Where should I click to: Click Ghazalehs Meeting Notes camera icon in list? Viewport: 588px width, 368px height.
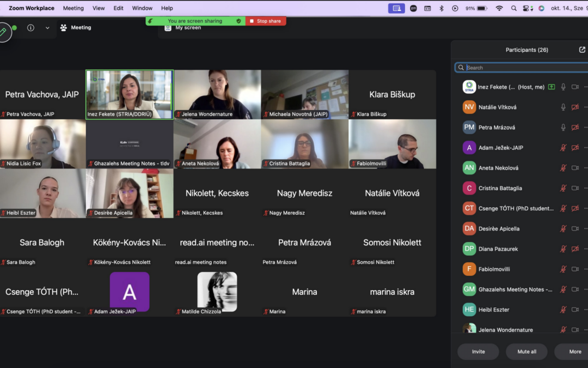(x=575, y=289)
